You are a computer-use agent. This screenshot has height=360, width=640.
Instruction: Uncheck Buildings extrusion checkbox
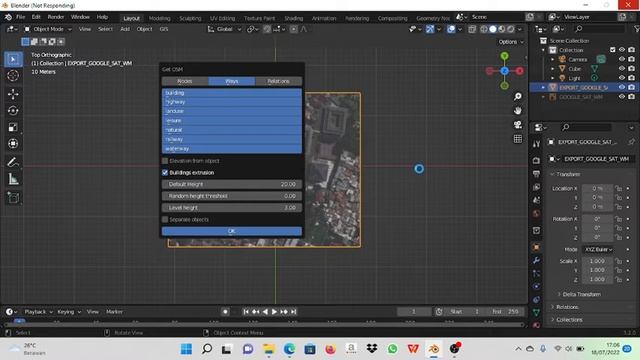click(165, 173)
